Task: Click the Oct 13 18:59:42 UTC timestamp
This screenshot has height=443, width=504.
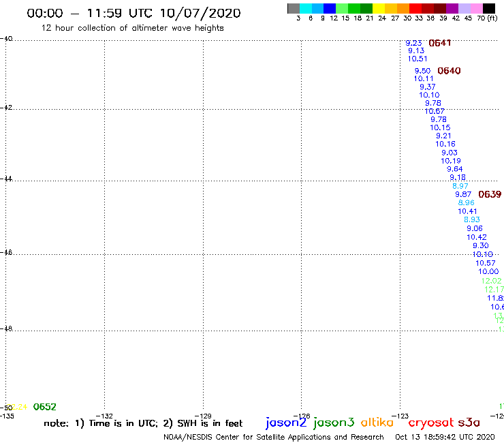Action: click(445, 438)
